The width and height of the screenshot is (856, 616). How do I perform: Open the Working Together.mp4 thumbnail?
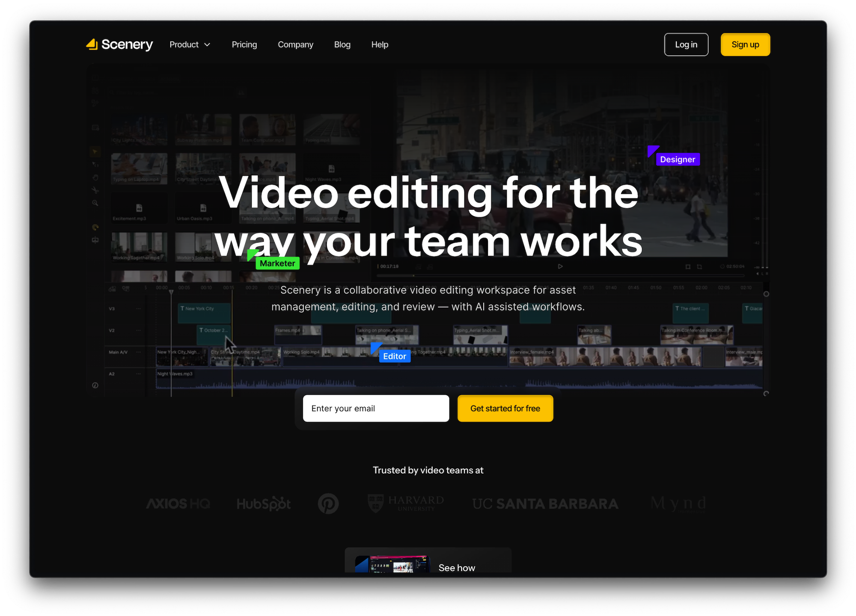click(139, 247)
